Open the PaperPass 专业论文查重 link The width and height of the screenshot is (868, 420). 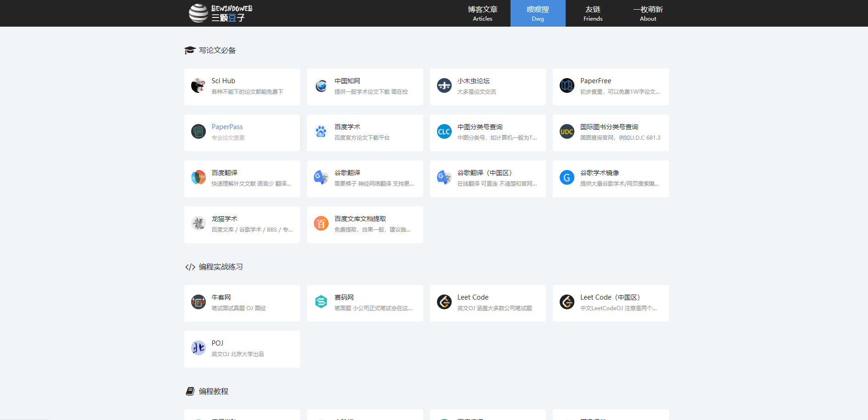click(x=227, y=126)
